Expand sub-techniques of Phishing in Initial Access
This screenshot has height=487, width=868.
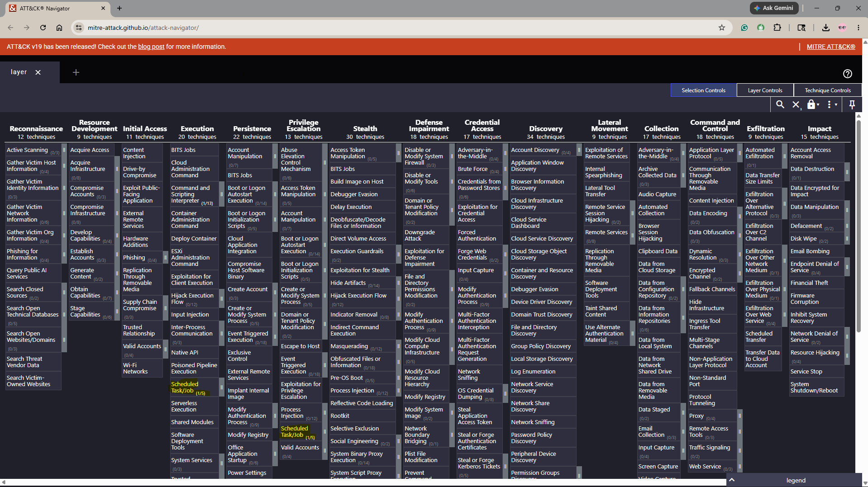pyautogui.click(x=165, y=257)
